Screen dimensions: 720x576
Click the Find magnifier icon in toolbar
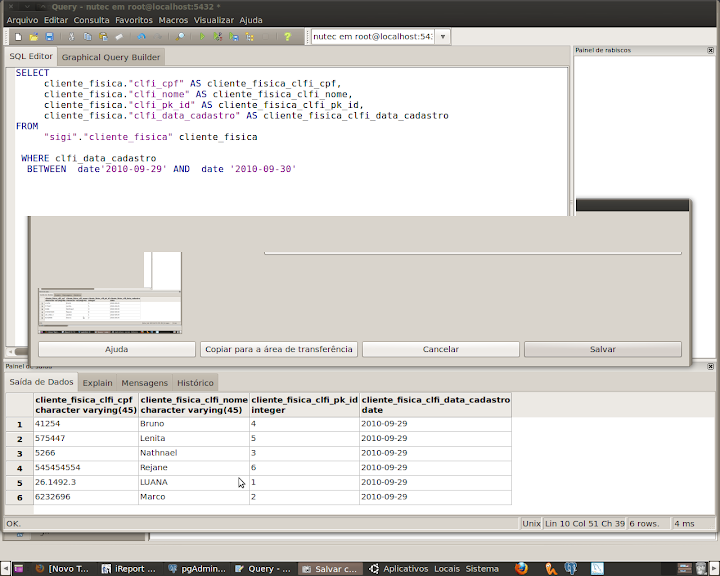pos(181,37)
